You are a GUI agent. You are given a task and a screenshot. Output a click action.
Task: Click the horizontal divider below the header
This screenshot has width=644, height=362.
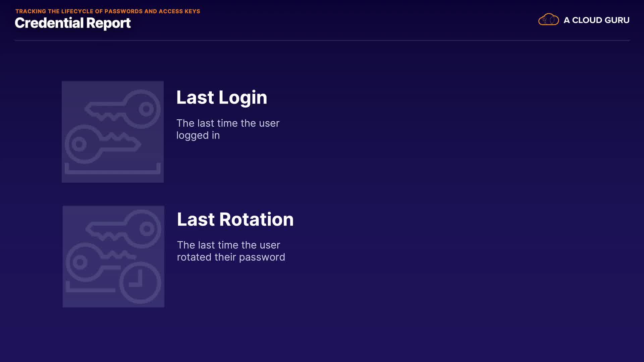point(322,41)
